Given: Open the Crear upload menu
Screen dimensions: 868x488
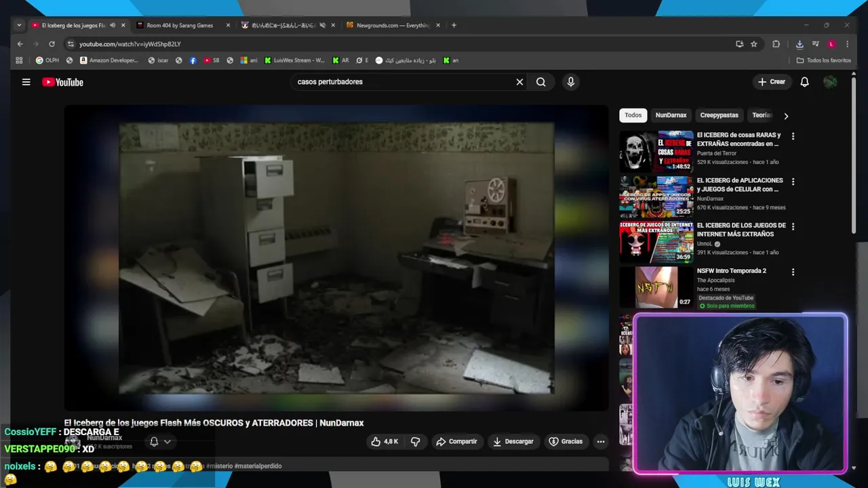Looking at the screenshot, I should tap(771, 82).
